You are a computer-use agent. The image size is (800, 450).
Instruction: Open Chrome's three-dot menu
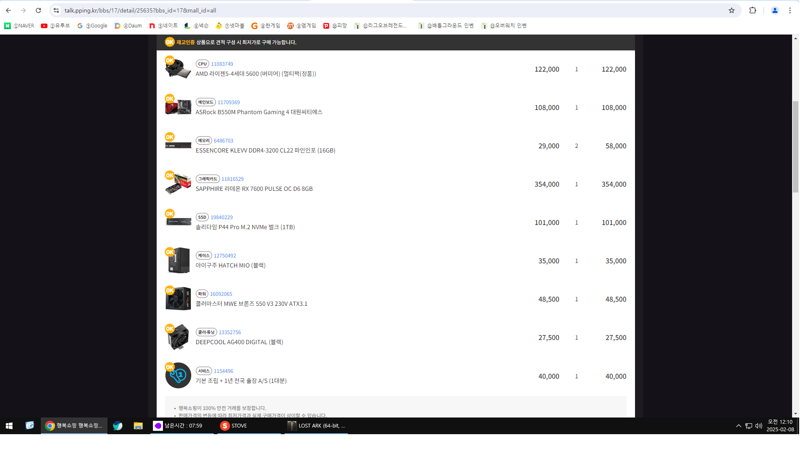coord(790,10)
